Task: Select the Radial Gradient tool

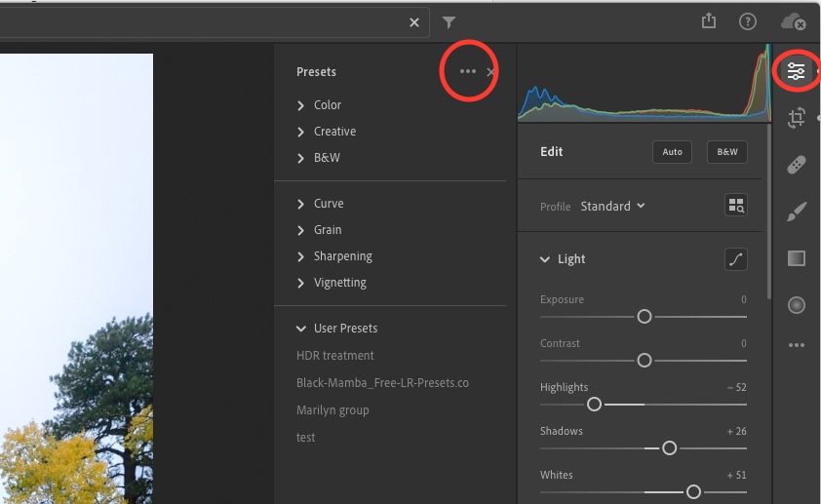Action: coord(796,305)
